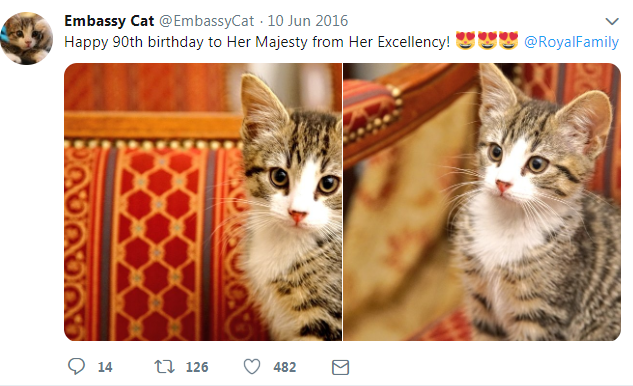Image resolution: width=633 pixels, height=386 pixels.
Task: Click the last heart-eyed cat emoji
Action: [x=508, y=41]
